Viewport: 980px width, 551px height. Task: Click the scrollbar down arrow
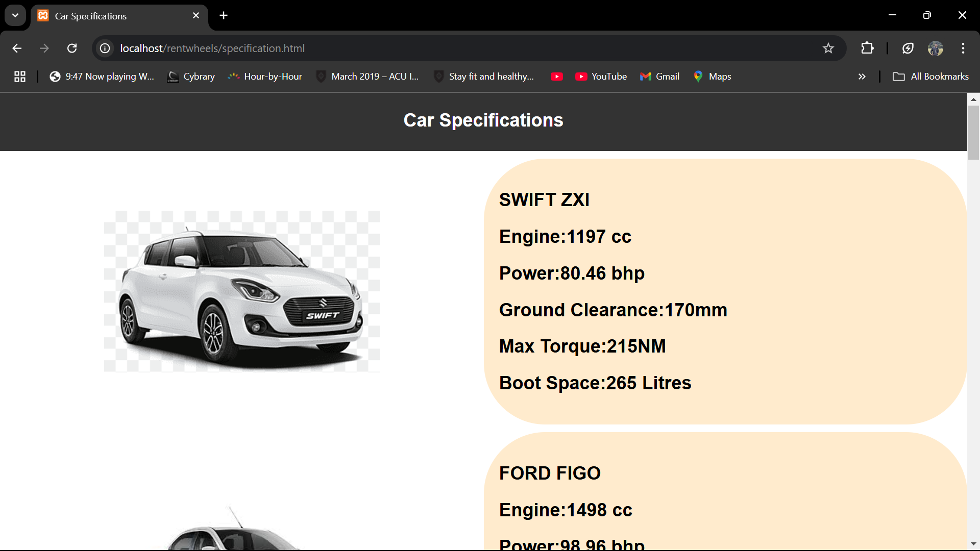pos(973,544)
